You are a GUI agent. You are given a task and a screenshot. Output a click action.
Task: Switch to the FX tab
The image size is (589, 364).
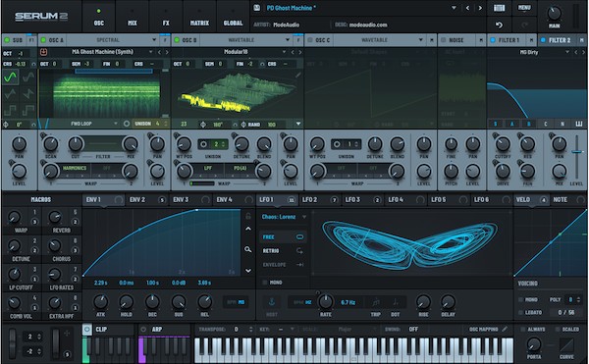point(166,17)
